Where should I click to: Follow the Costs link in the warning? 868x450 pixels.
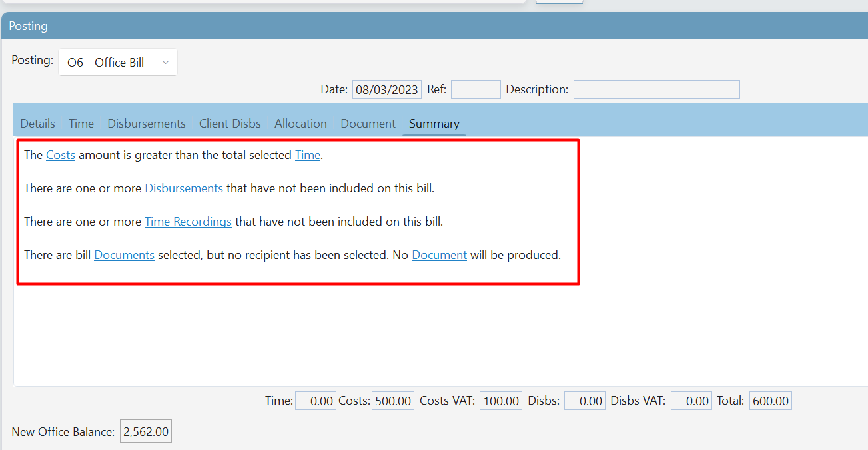click(61, 155)
